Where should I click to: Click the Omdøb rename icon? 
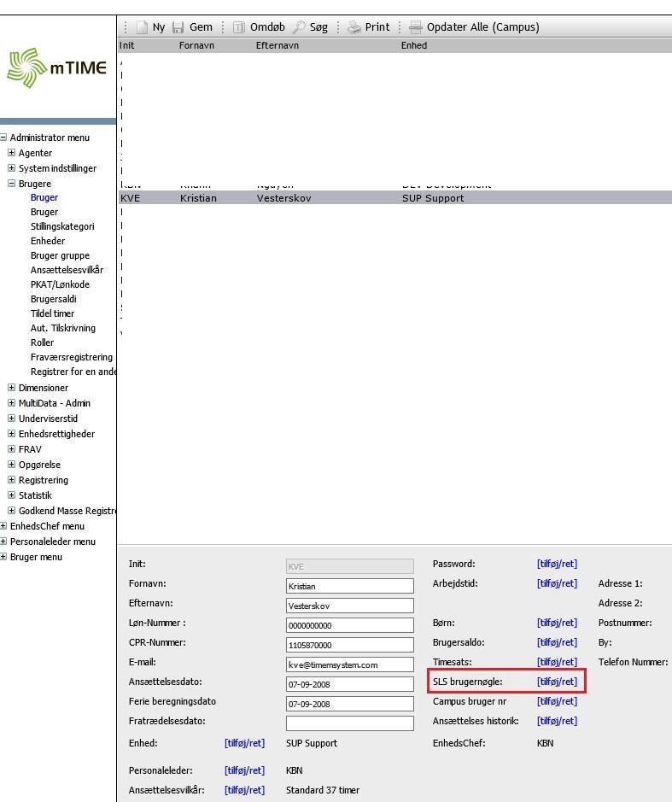[239, 27]
